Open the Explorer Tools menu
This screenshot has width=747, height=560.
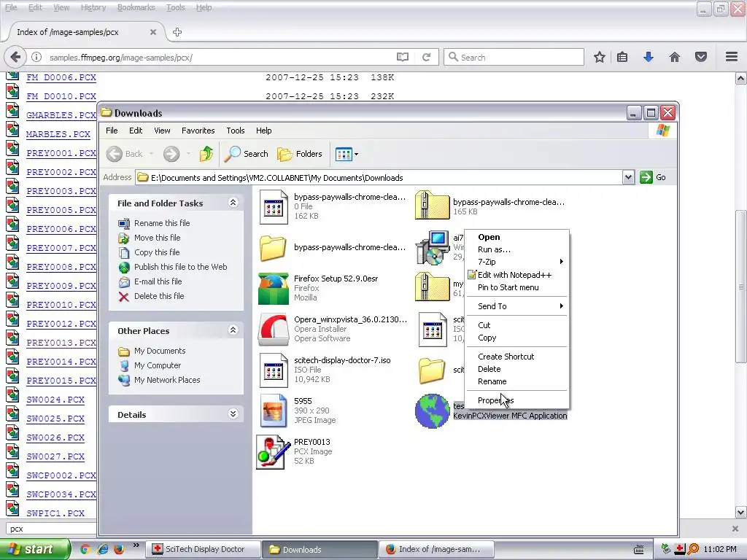[236, 131]
